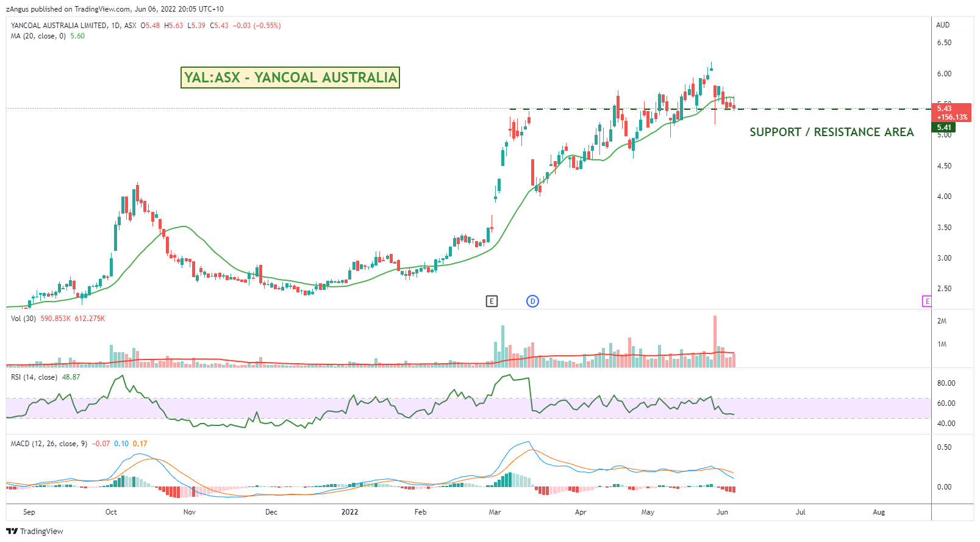Click the AUD currency label on price axis

click(x=943, y=25)
